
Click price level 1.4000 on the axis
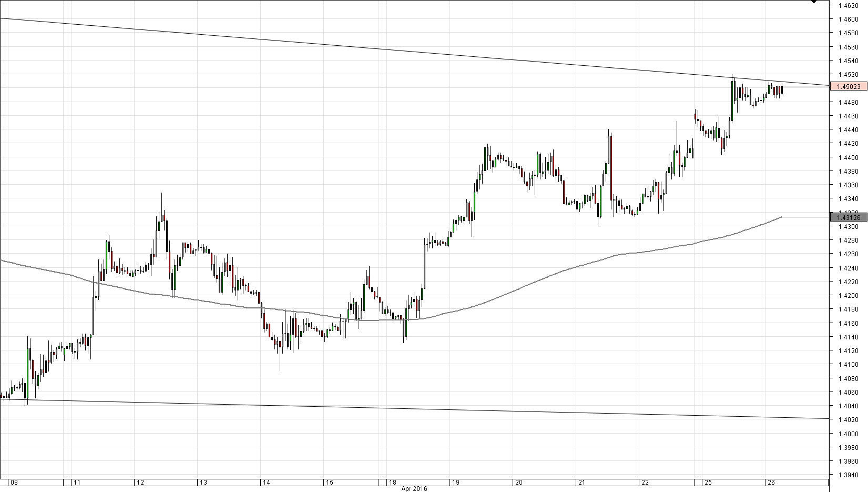click(x=850, y=434)
